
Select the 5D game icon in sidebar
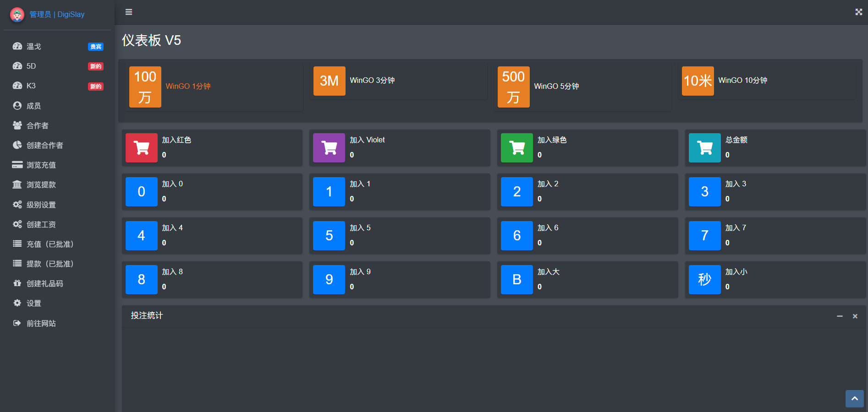click(x=17, y=66)
